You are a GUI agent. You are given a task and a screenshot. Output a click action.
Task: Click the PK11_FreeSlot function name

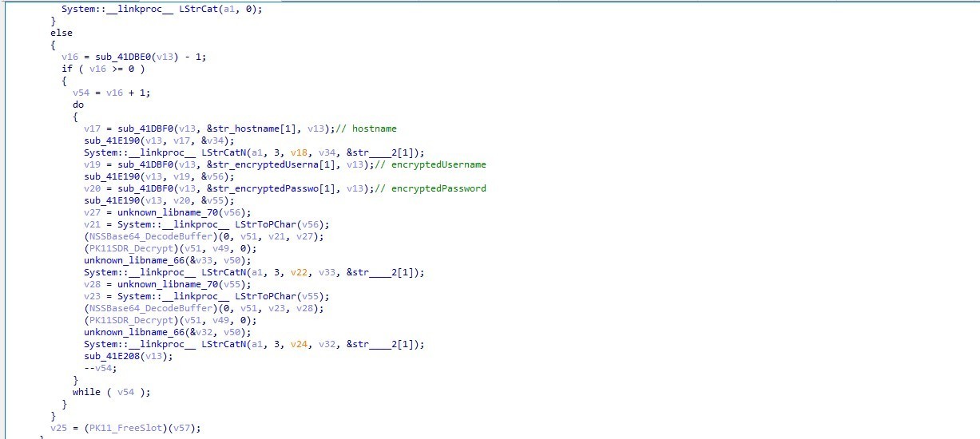click(128, 428)
